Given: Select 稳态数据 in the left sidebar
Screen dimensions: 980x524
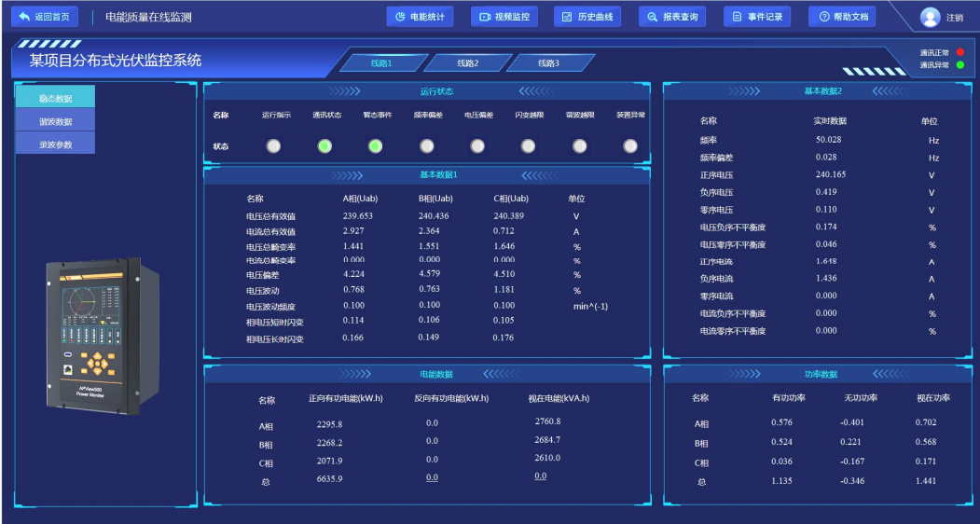Looking at the screenshot, I should (56, 98).
